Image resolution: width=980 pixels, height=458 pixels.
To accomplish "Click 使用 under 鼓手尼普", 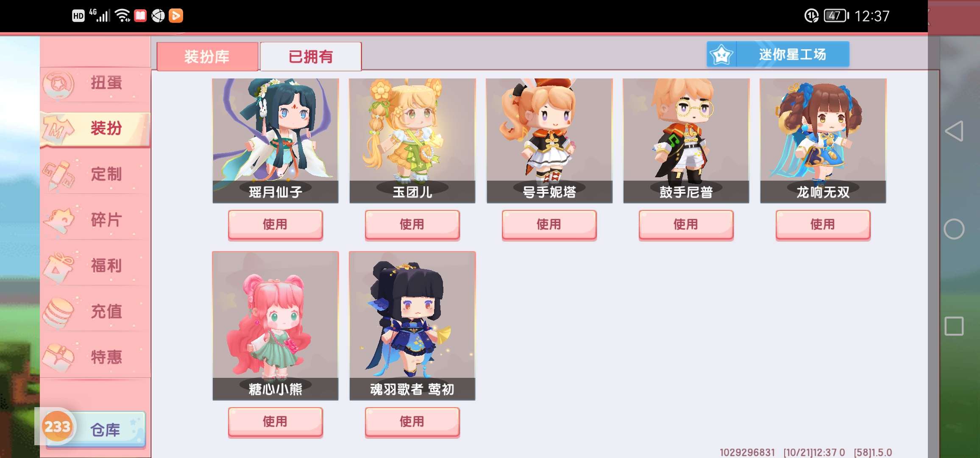I will [686, 224].
